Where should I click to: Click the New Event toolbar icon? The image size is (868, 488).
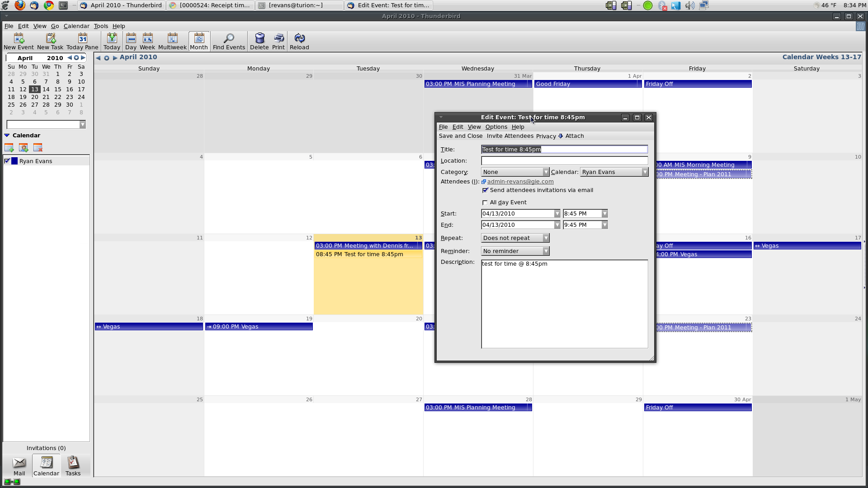[19, 38]
